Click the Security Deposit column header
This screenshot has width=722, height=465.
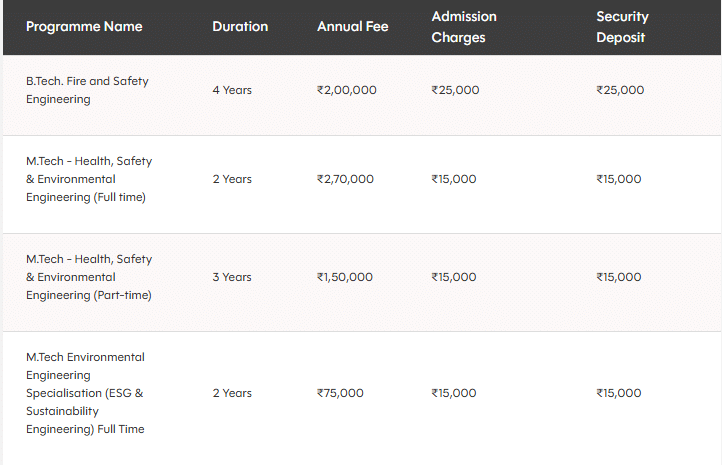622,27
